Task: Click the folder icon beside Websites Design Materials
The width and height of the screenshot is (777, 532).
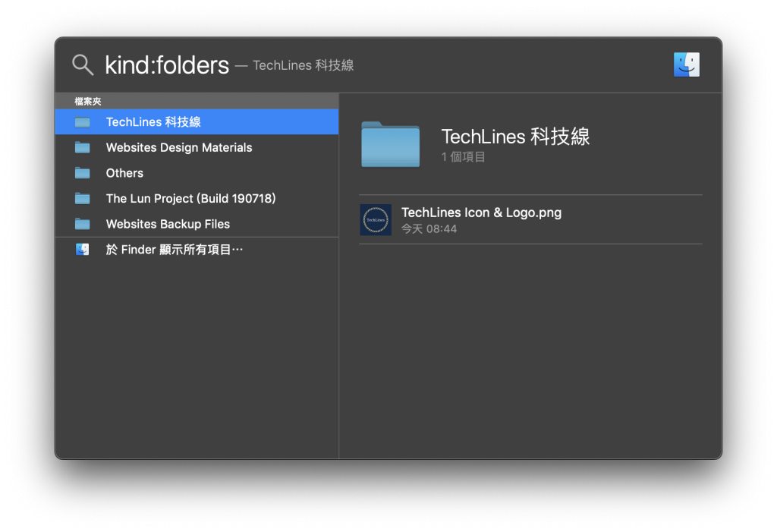Action: pyautogui.click(x=82, y=147)
